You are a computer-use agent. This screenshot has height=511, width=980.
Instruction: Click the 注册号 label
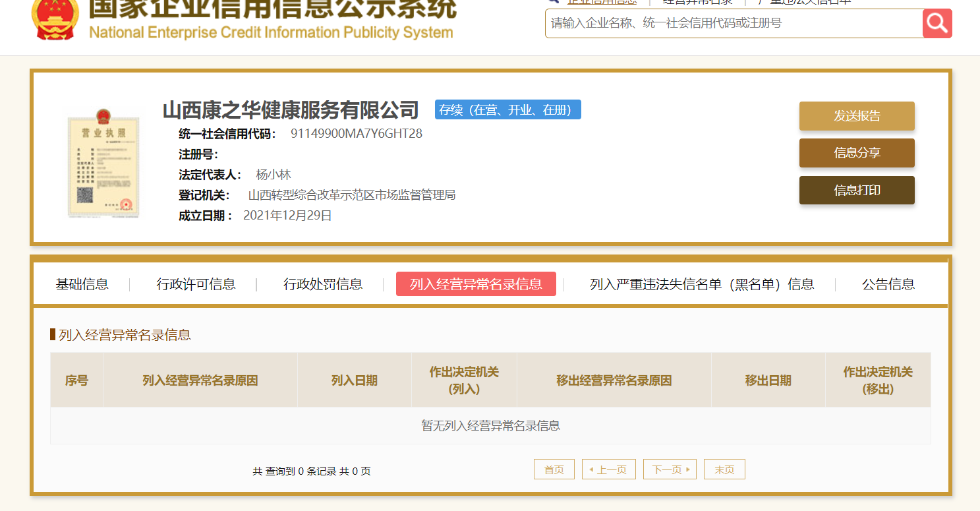click(x=198, y=154)
